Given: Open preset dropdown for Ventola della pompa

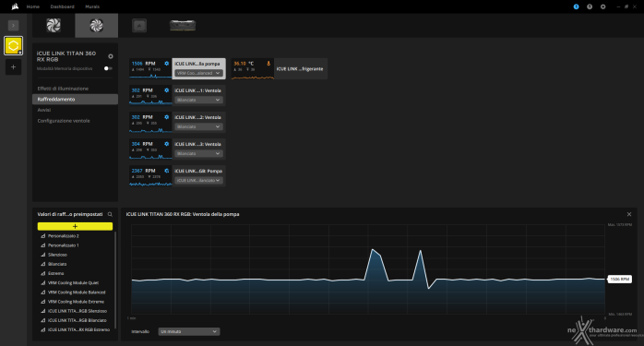Looking at the screenshot, I should (x=198, y=73).
